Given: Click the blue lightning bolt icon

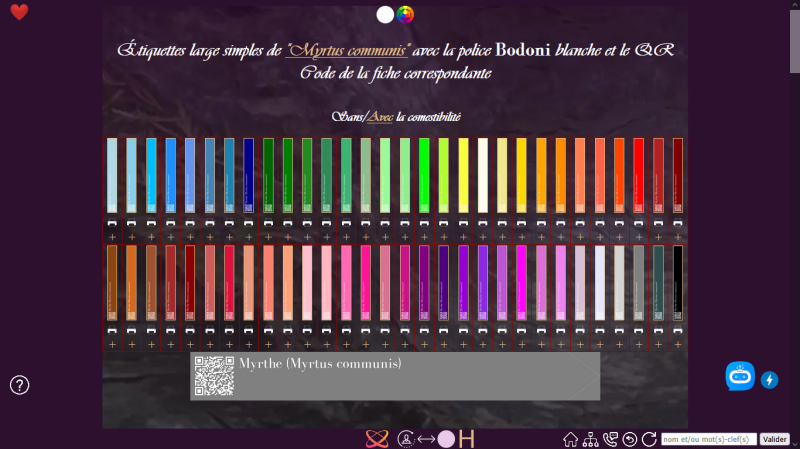Looking at the screenshot, I should pyautogui.click(x=769, y=380).
